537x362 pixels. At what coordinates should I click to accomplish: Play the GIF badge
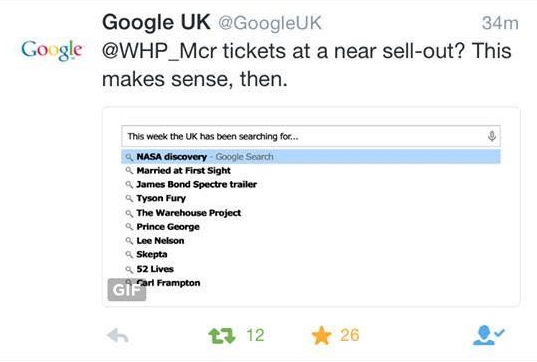tap(127, 290)
